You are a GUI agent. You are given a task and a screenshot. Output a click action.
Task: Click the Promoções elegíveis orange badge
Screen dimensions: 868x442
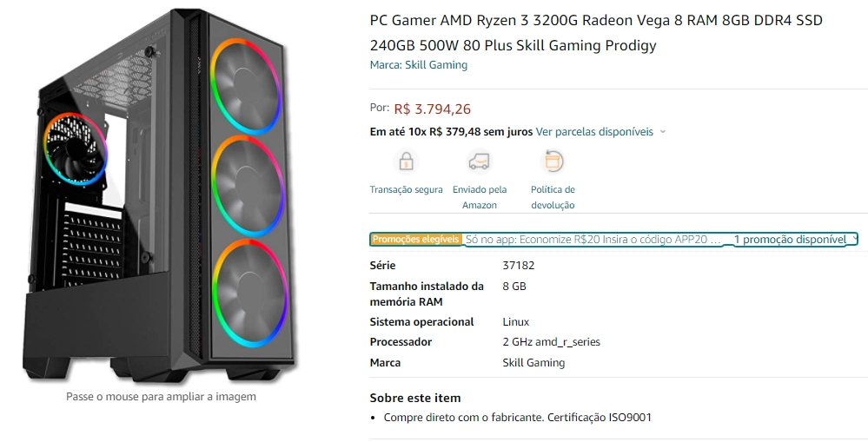(415, 239)
